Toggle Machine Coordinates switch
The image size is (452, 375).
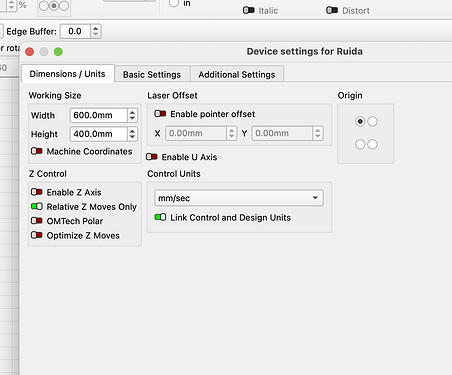pyautogui.click(x=37, y=151)
